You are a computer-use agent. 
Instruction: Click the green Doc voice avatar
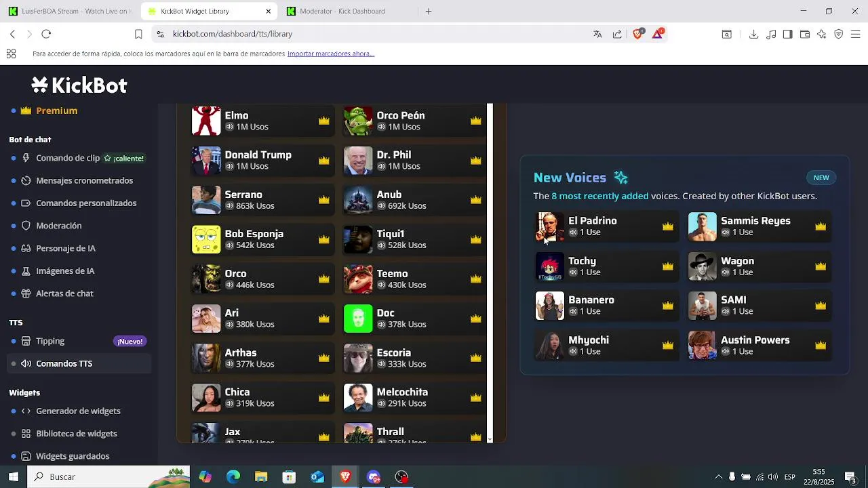358,319
